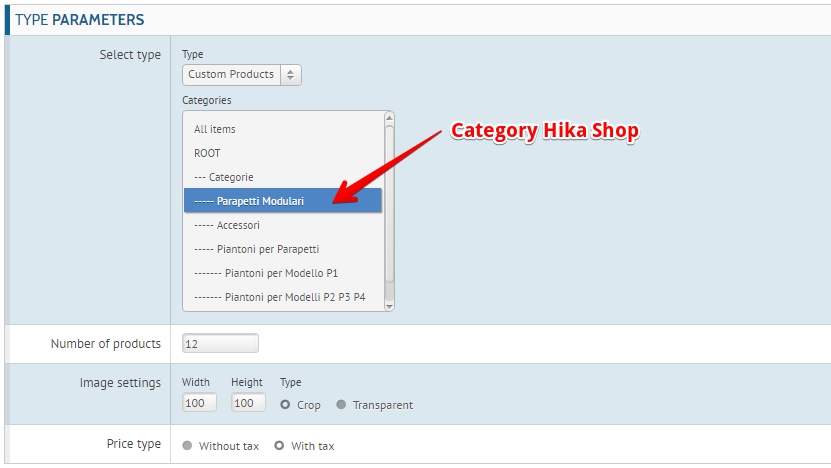
Task: Click the image Width input field
Action: [199, 403]
